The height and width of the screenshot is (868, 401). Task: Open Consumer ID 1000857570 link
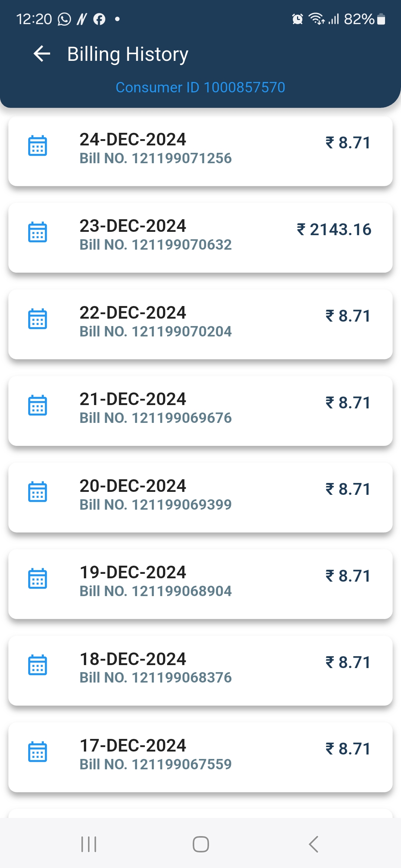click(x=200, y=88)
